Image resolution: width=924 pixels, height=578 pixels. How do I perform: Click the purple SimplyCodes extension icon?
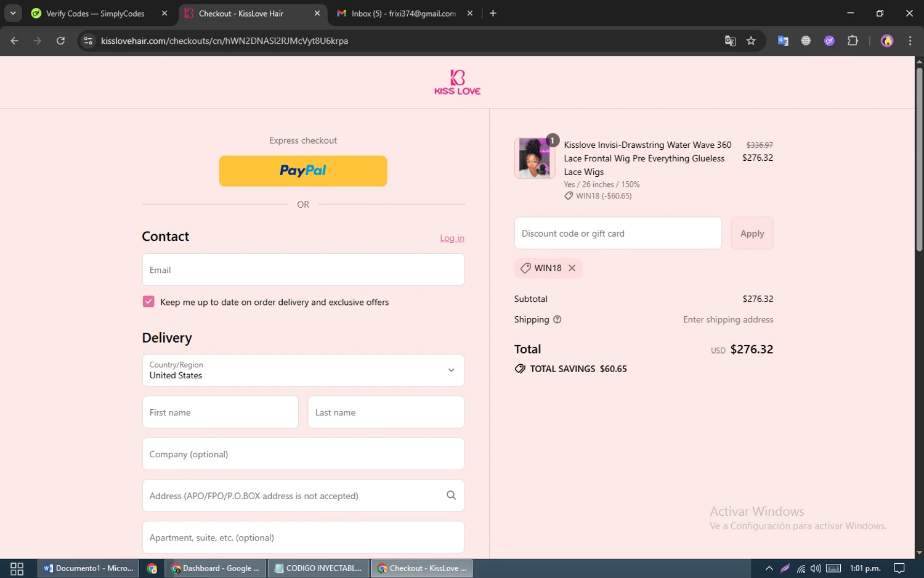pyautogui.click(x=829, y=41)
